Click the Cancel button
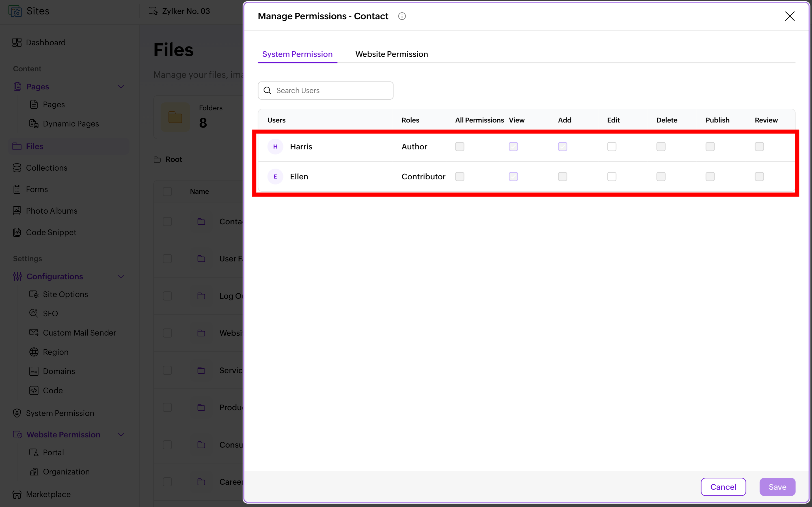Image resolution: width=812 pixels, height=507 pixels. (723, 487)
